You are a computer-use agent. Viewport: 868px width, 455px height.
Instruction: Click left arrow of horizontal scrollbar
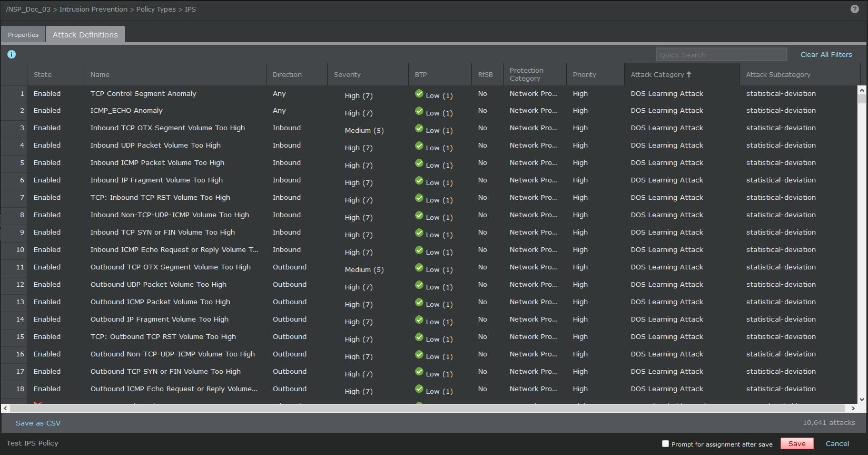5,408
